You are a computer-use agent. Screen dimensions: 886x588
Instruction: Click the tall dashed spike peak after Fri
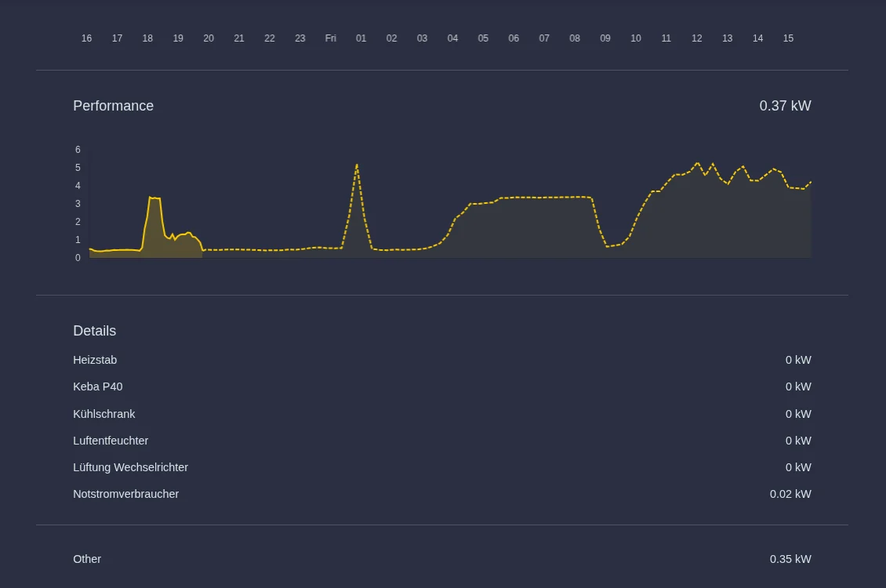(x=357, y=165)
